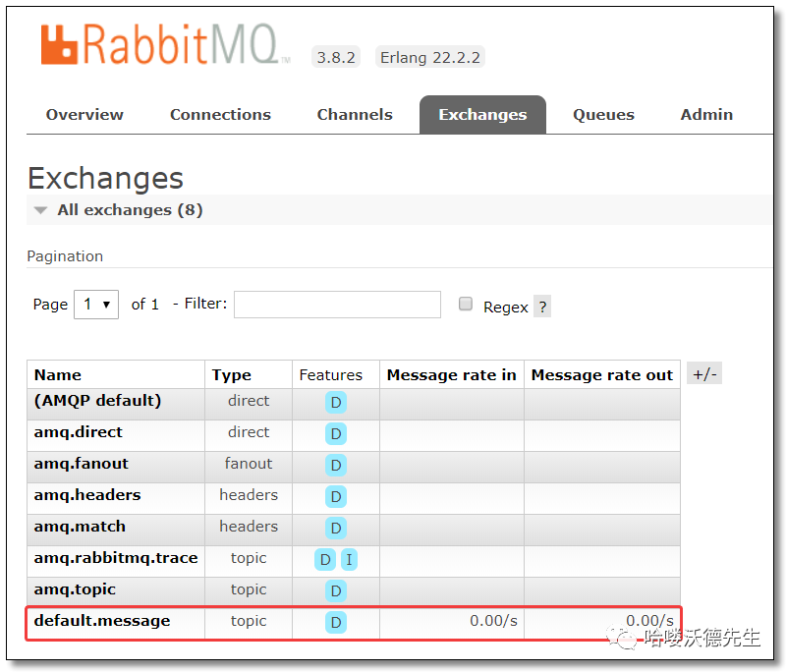Image resolution: width=786 pixels, height=672 pixels.
Task: Click the Erlang 22.2.2 label
Action: [x=430, y=57]
